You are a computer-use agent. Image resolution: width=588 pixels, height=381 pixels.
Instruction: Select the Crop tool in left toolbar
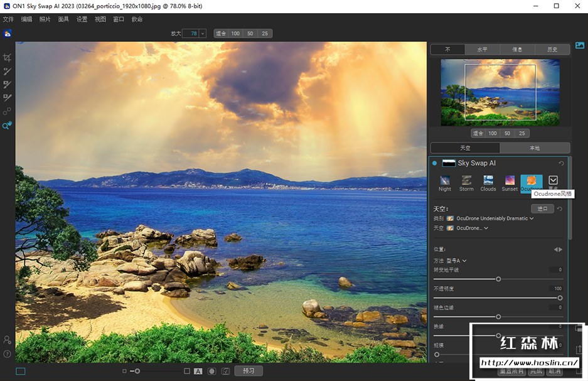8,58
